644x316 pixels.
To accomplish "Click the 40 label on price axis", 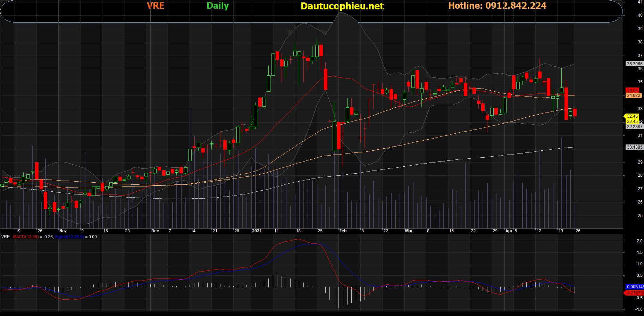I will tap(640, 15).
